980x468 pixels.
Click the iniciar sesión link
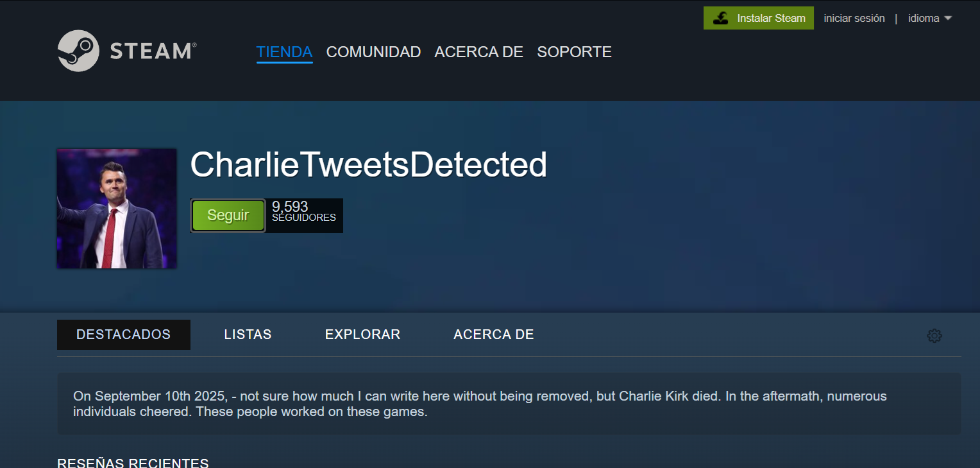pos(854,18)
